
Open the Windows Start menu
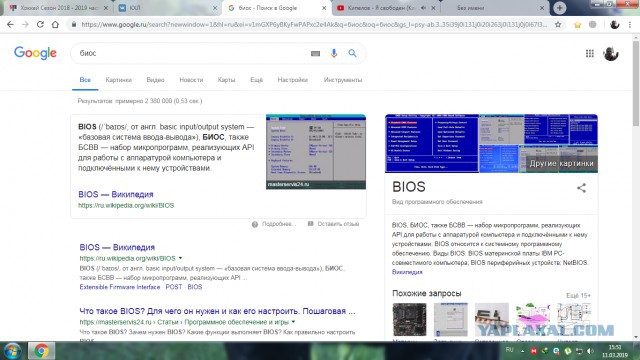12,351
